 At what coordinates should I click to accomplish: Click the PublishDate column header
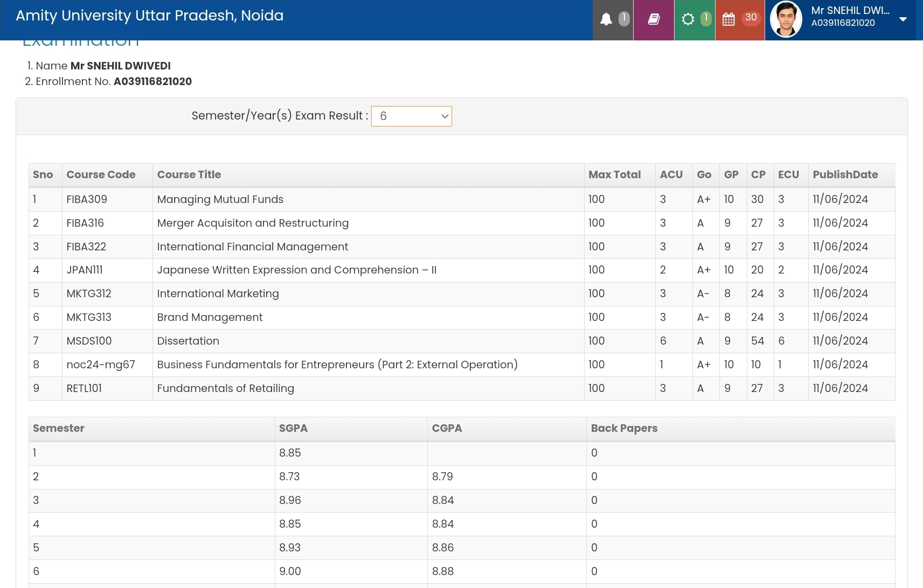pyautogui.click(x=845, y=175)
